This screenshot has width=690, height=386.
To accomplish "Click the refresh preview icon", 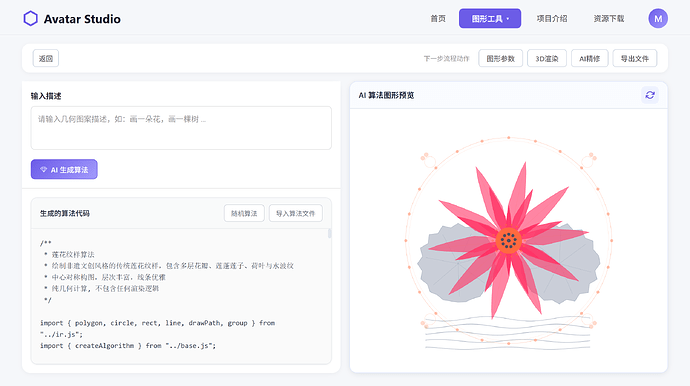I will 650,95.
